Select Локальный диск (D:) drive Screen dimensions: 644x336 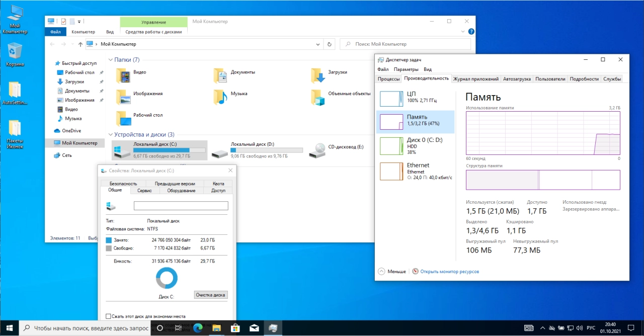[257, 150]
